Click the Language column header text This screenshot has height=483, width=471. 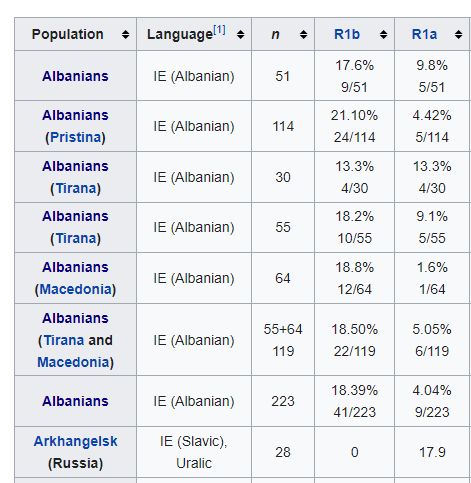click(180, 34)
